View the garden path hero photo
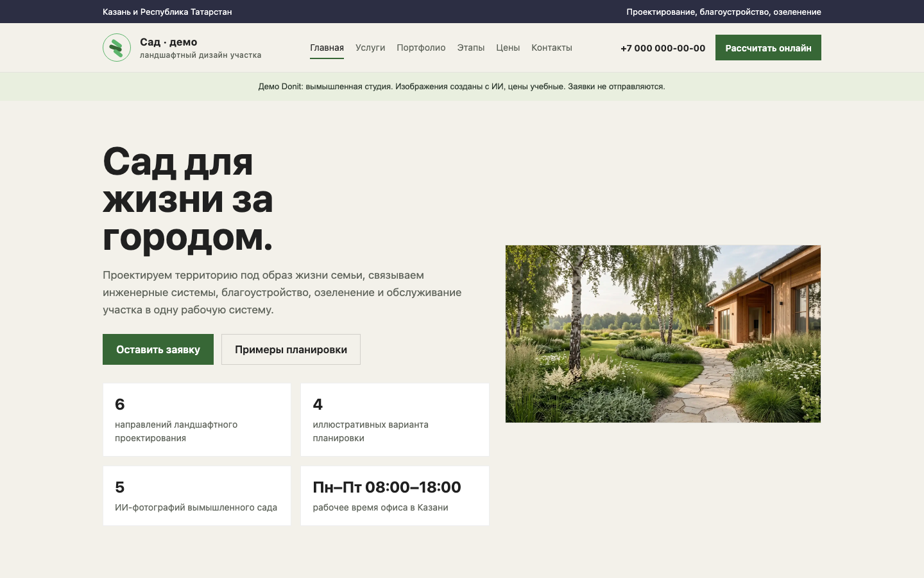Viewport: 924px width, 578px height. (x=663, y=334)
